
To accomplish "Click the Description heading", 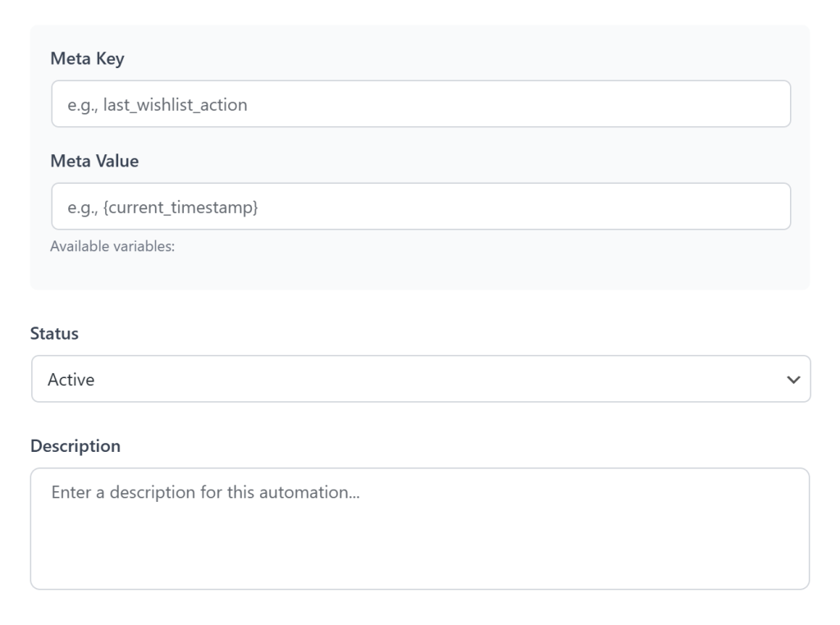I will pyautogui.click(x=76, y=445).
